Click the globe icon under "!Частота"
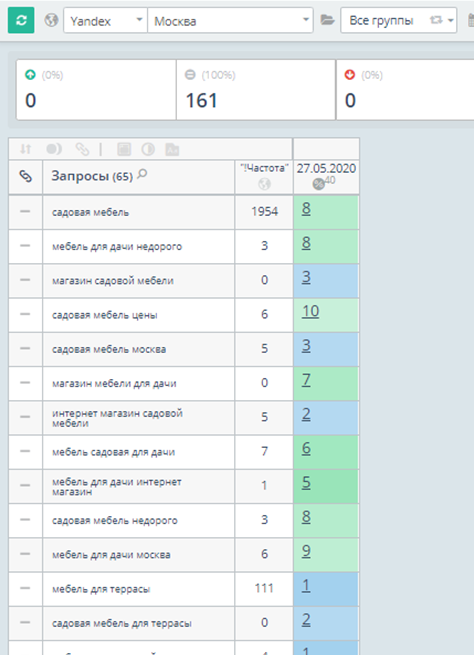 pos(264,184)
